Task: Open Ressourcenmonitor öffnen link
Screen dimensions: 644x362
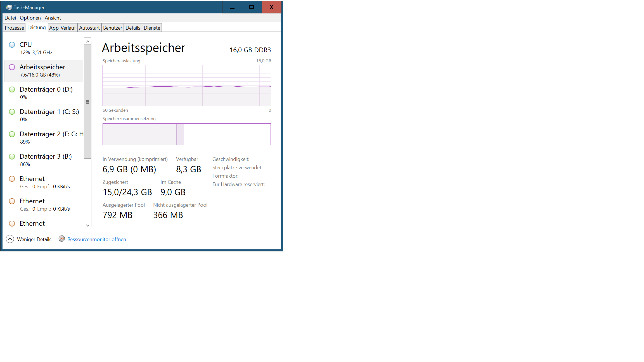Action: pyautogui.click(x=96, y=239)
